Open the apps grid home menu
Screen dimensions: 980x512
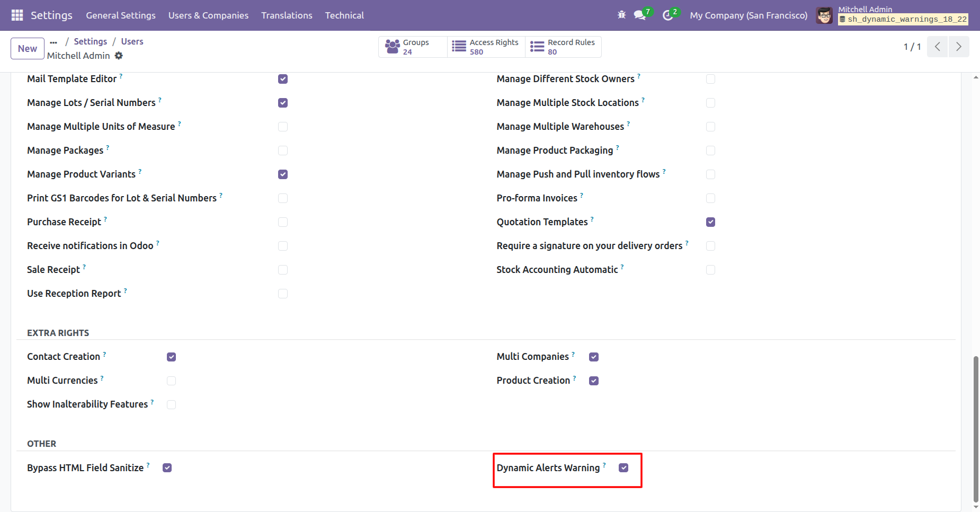coord(17,15)
